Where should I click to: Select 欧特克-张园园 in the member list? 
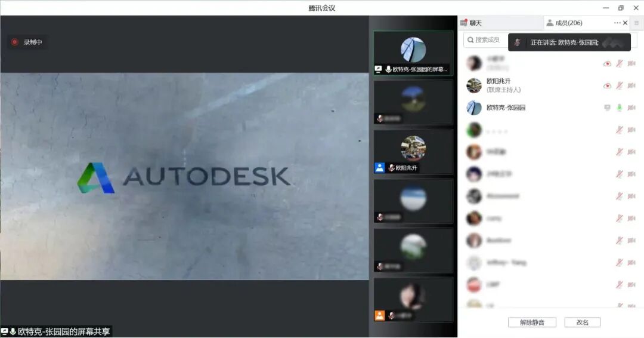click(x=551, y=107)
